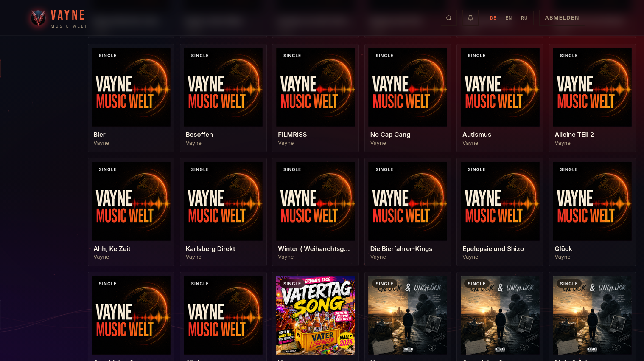The image size is (644, 361).
Task: Click the title "FILMRISS"
Action: [x=292, y=135]
